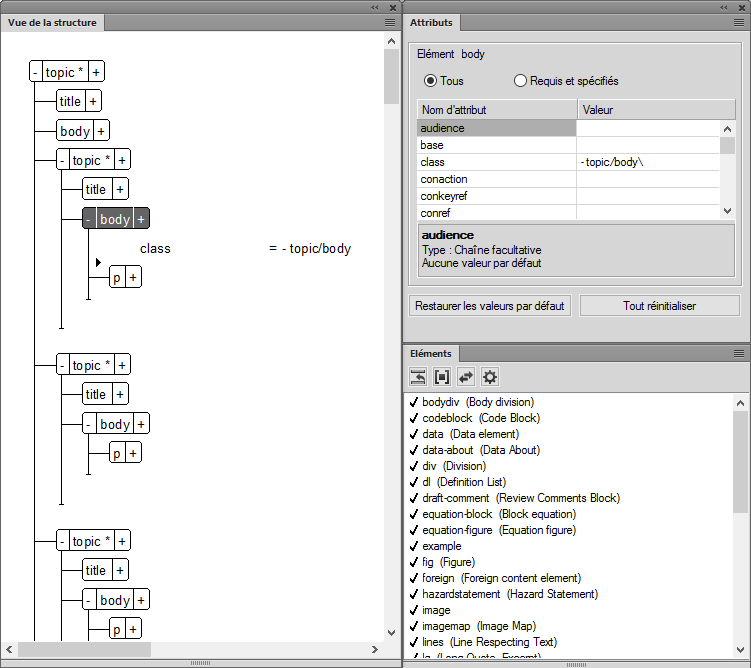The width and height of the screenshot is (751, 668).
Task: Click the Insert element icon in Eléments
Action: (418, 377)
